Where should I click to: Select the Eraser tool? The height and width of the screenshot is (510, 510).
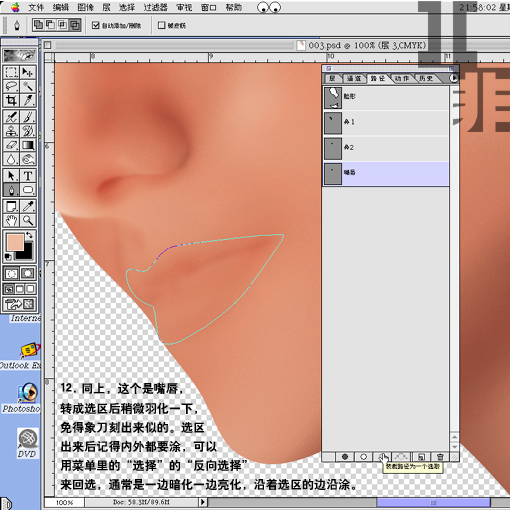coord(11,145)
